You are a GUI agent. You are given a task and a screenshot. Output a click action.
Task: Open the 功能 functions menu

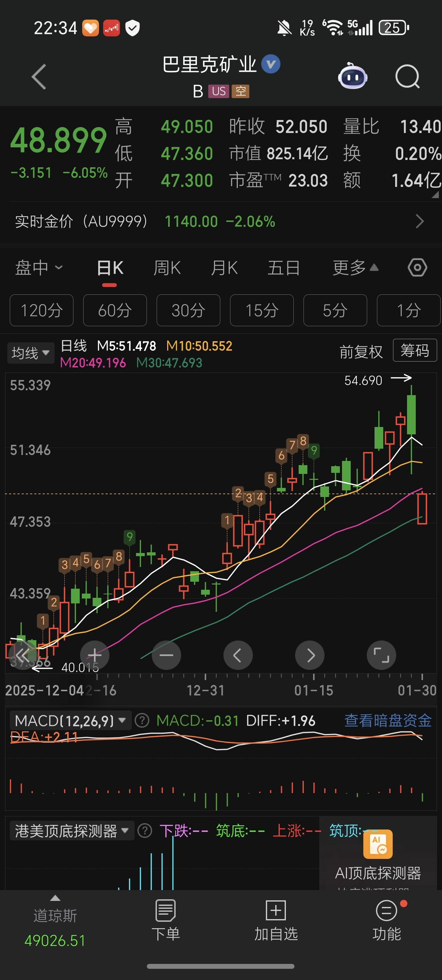[386, 920]
